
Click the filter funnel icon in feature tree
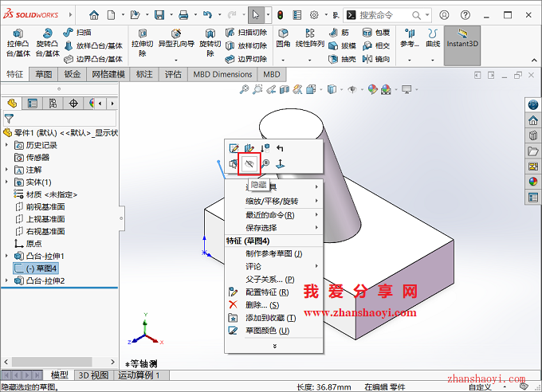[10, 118]
